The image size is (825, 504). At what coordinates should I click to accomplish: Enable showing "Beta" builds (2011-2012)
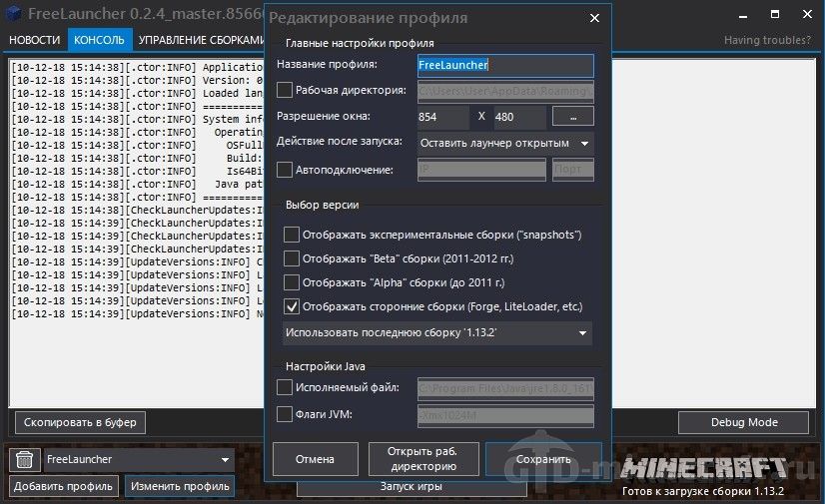292,258
